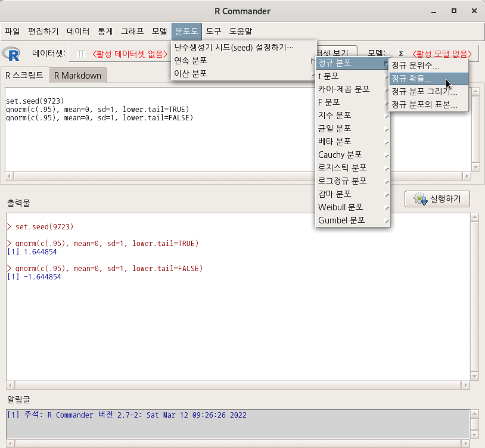Expand the 정규 분포 submenu
This screenshot has height=448, width=485.
[353, 63]
